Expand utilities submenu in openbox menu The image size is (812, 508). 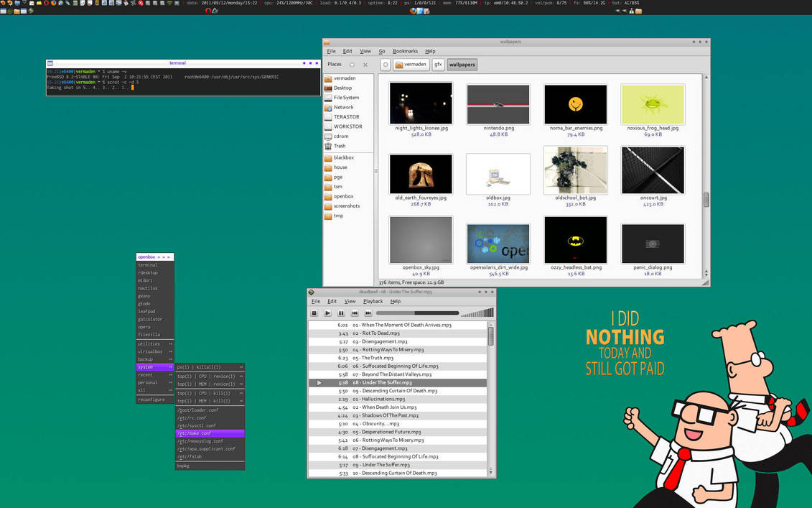pos(155,344)
